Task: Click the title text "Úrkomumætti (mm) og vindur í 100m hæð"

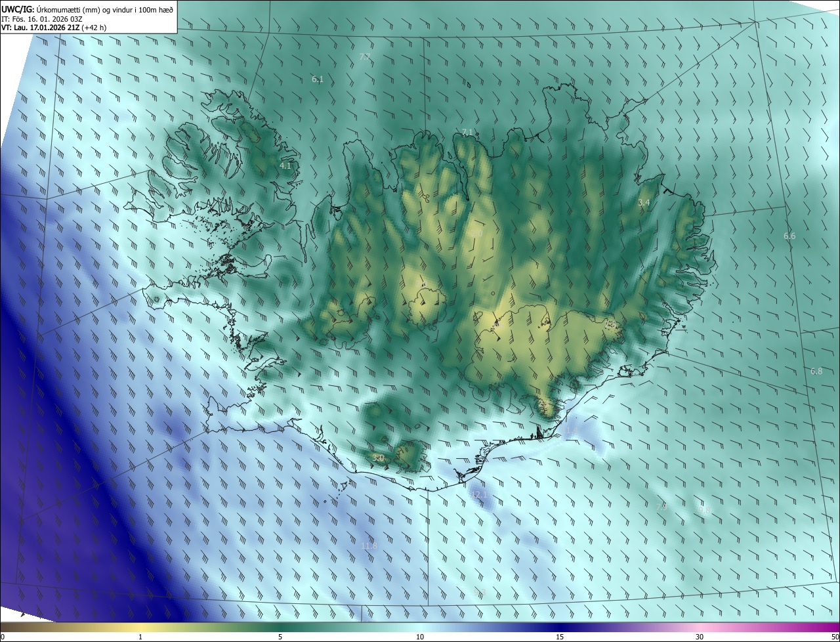Action: tap(104, 9)
